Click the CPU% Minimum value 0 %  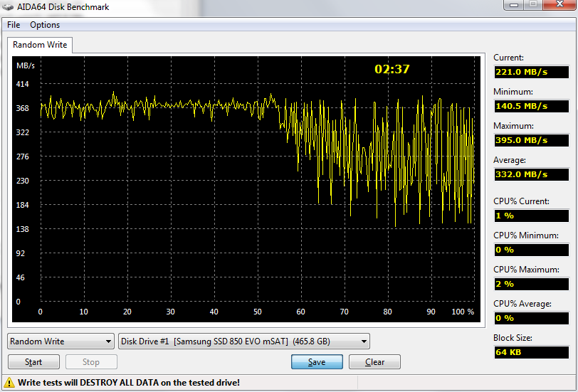[531, 250]
